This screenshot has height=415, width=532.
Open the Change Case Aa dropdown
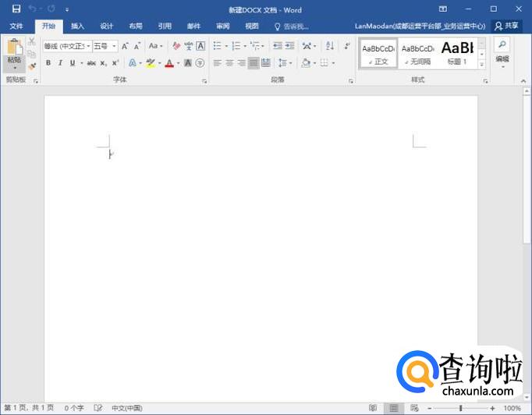156,46
